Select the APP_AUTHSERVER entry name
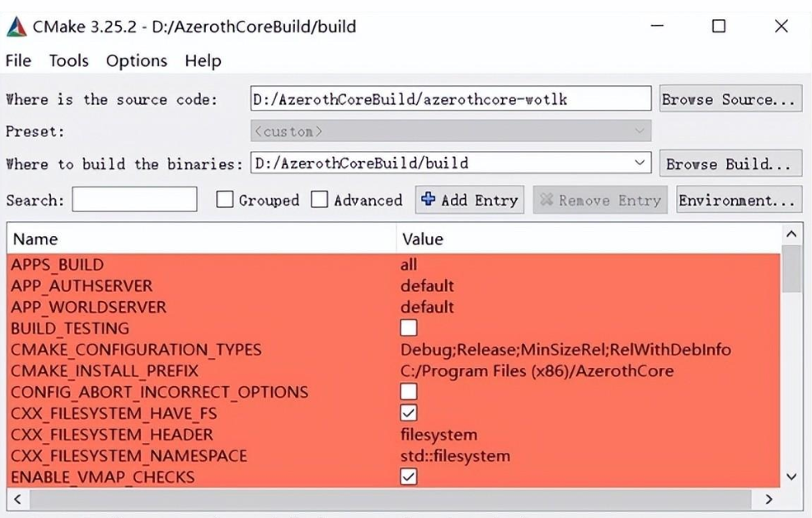This screenshot has height=518, width=812. tap(82, 286)
